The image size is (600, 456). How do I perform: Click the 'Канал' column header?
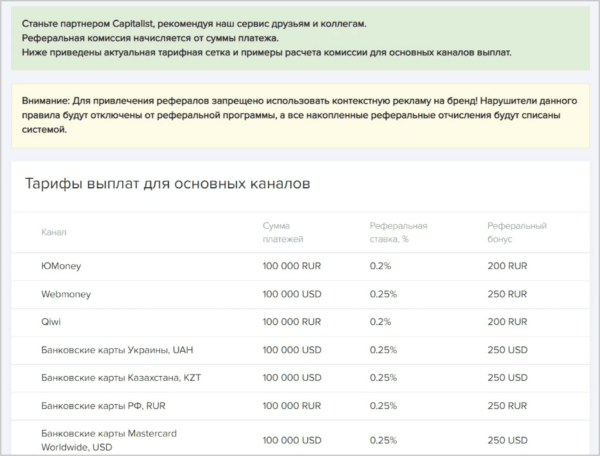(54, 232)
